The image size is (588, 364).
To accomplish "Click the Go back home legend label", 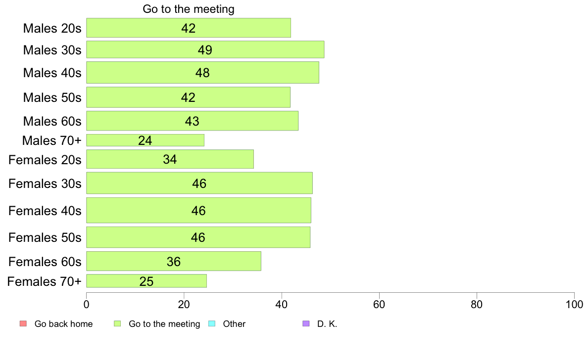I will (63, 324).
